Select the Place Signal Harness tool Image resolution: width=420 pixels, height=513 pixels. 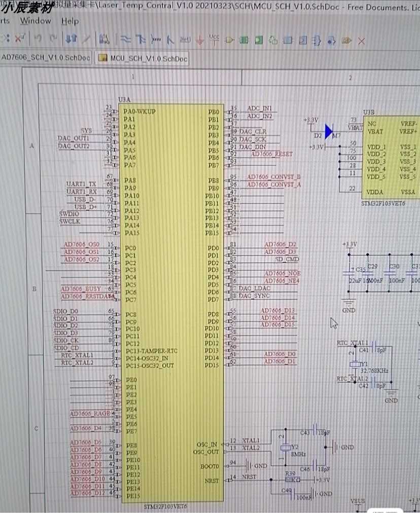coord(156,40)
